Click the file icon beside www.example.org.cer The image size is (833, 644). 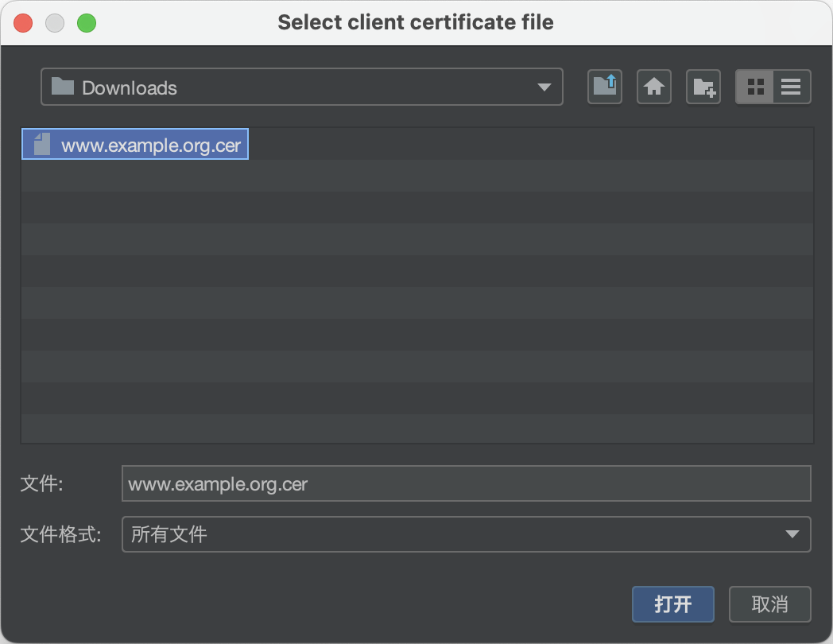[x=42, y=144]
